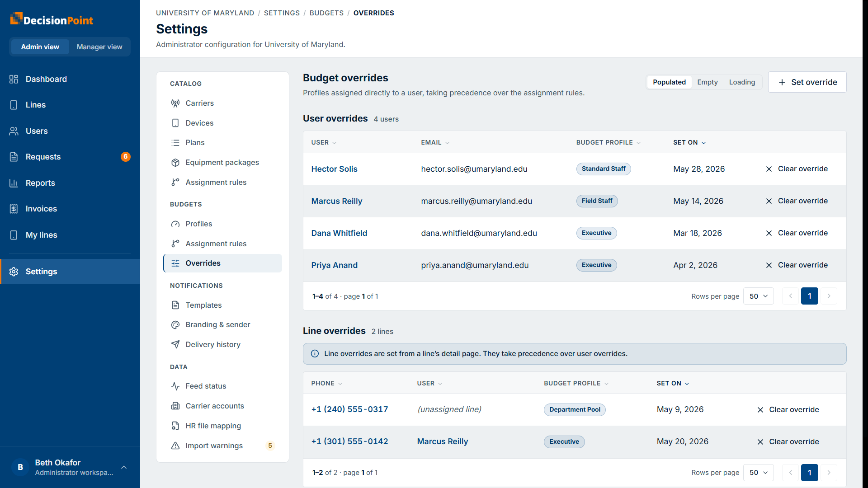
Task: Open My lines in the sidebar
Action: (70, 235)
